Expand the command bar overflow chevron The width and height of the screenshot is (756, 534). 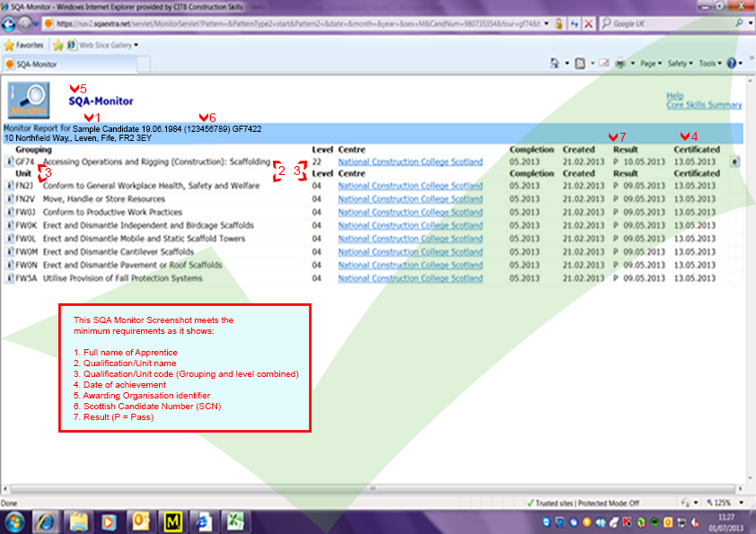(x=751, y=57)
